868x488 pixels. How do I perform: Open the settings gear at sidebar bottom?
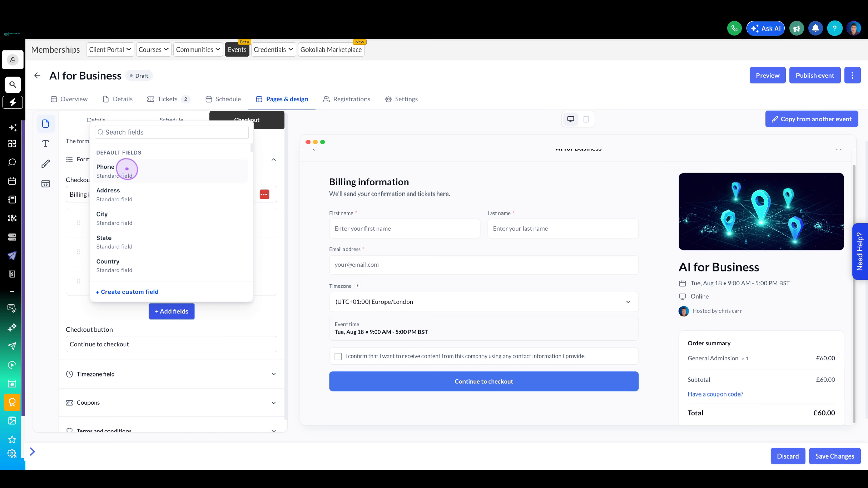point(12,453)
